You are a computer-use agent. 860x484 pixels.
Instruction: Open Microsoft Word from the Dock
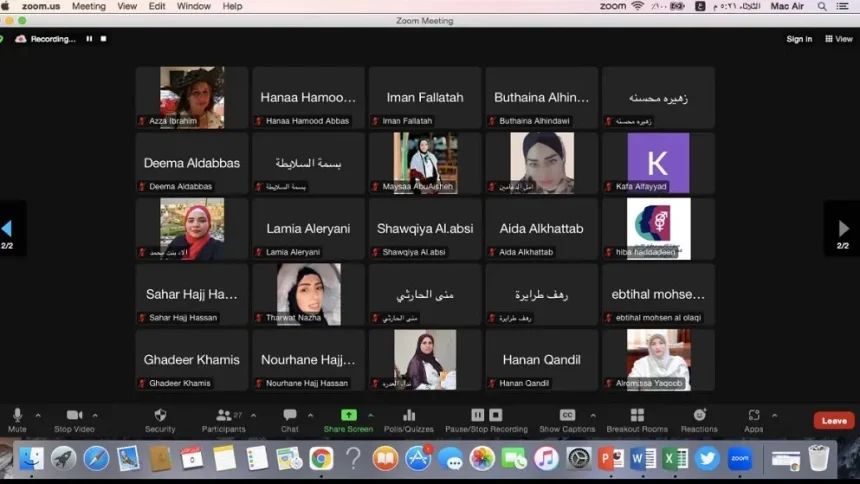(x=643, y=458)
